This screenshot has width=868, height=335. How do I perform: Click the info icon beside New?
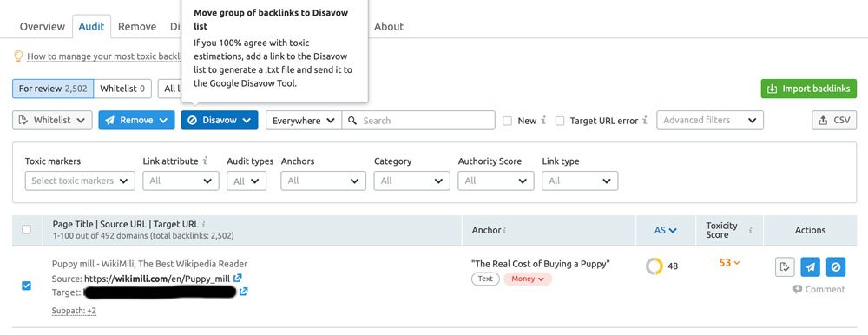tap(543, 120)
